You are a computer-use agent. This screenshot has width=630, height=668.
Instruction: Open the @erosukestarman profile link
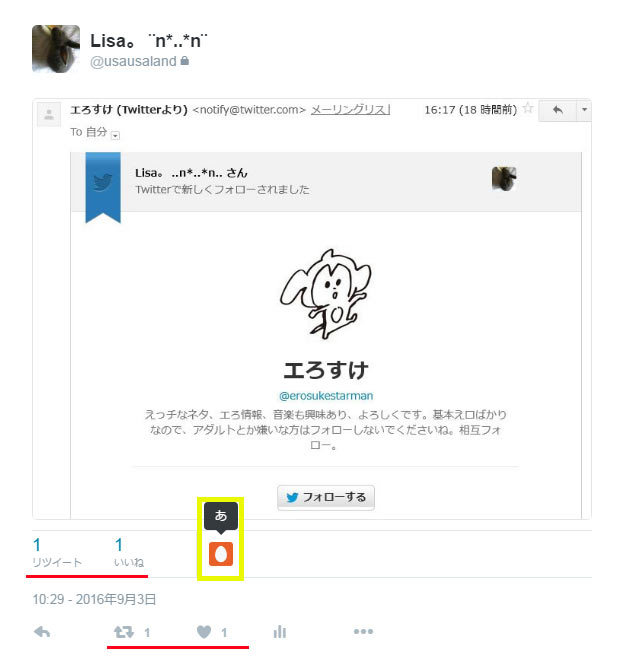326,396
